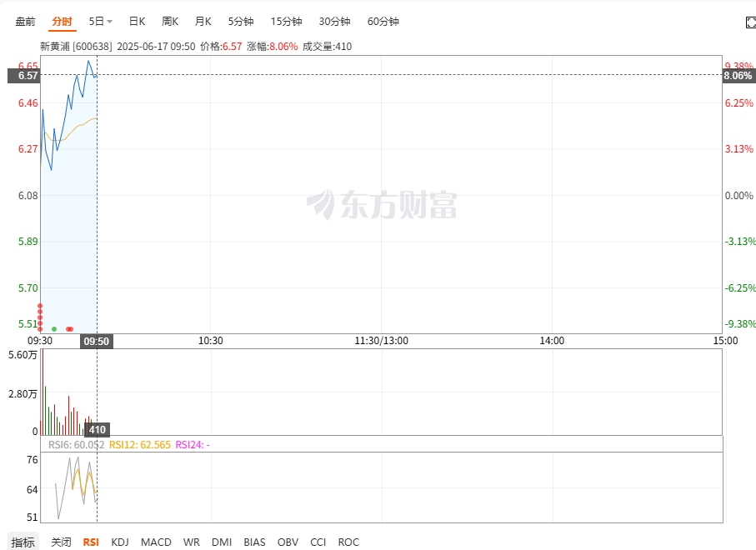Viewport: 756px width, 550px height.
Task: Click the RSI12: 62.565 value
Action: [x=140, y=445]
